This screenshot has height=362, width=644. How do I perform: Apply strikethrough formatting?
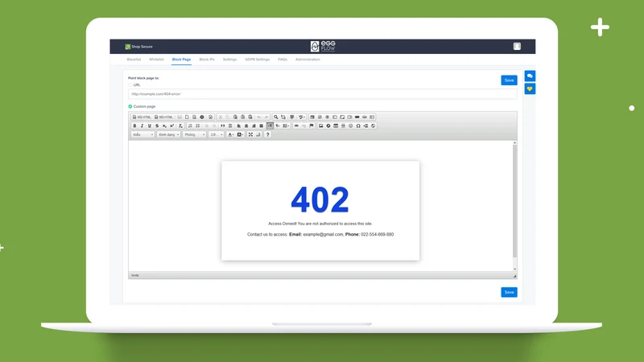tap(157, 126)
